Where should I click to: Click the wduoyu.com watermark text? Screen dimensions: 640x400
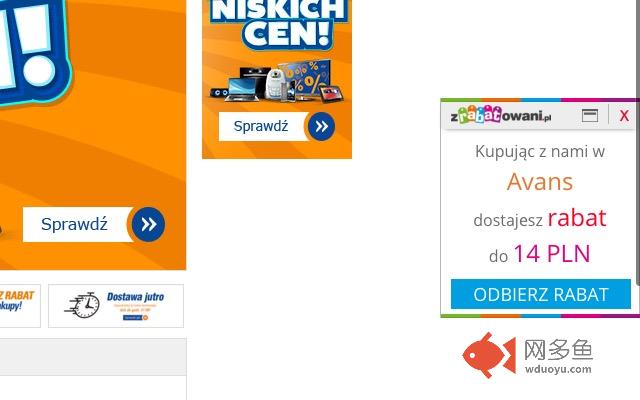pyautogui.click(x=558, y=369)
